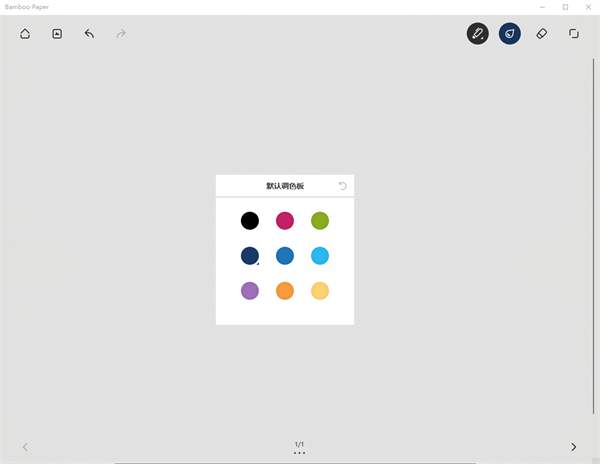Go to the home notebook library icon

coord(25,34)
